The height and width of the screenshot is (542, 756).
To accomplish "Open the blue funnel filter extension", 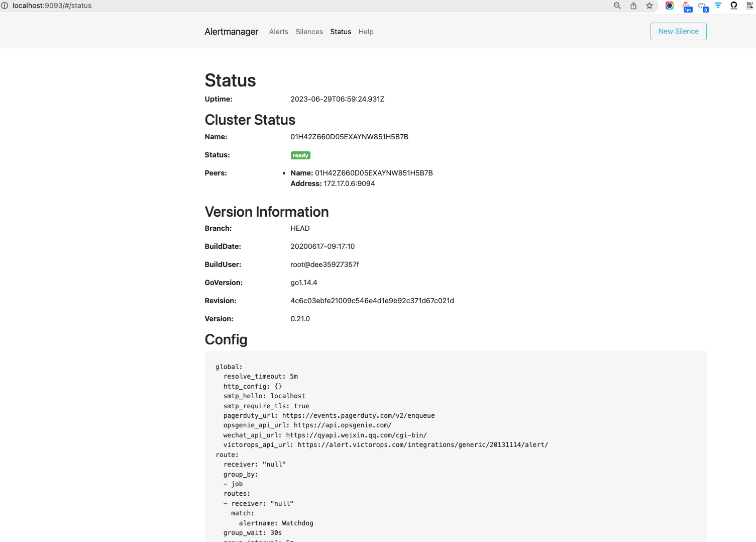I will click(x=718, y=6).
